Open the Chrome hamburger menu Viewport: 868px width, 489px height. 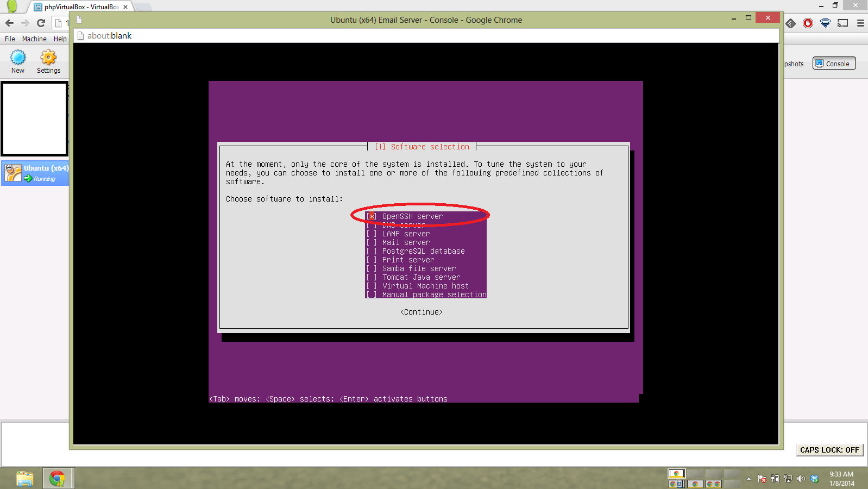[x=860, y=23]
